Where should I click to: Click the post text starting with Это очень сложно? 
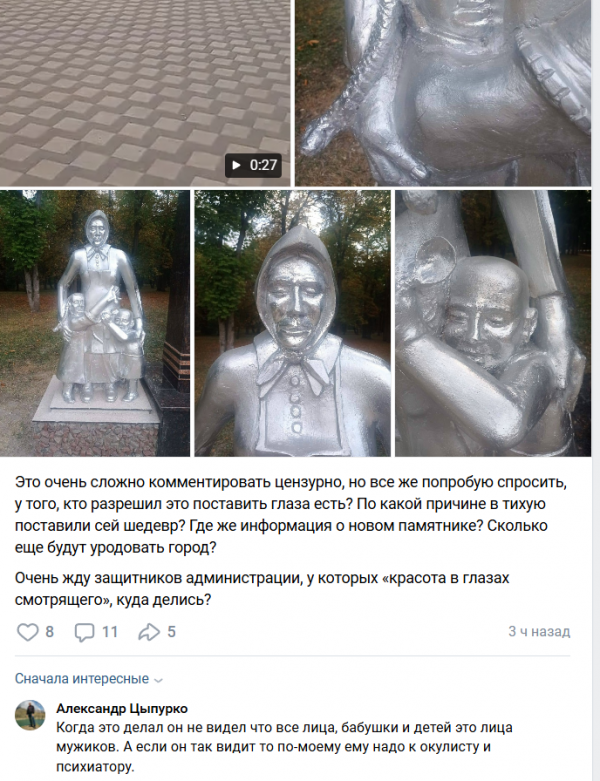click(x=291, y=515)
